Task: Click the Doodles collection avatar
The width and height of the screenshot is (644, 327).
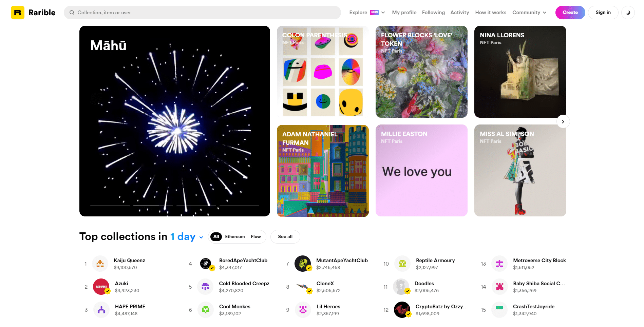Action: click(401, 287)
